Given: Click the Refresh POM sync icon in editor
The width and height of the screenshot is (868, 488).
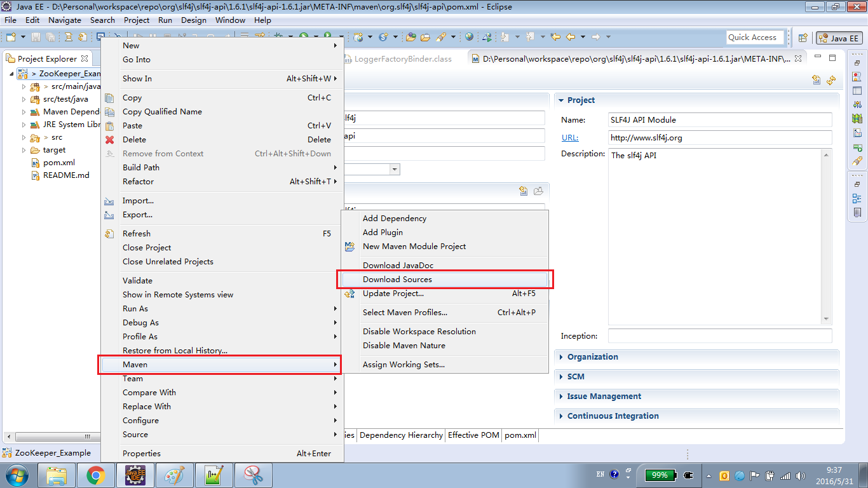Looking at the screenshot, I should click(x=831, y=80).
